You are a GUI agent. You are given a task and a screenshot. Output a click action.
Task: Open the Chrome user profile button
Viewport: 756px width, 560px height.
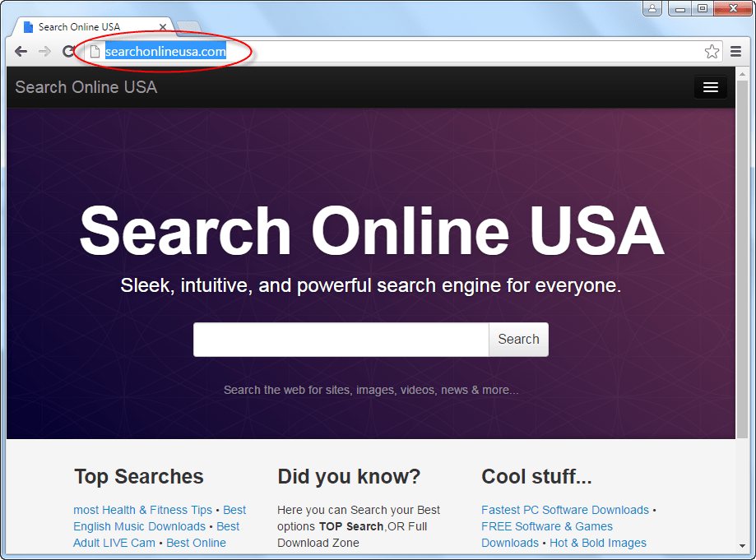652,8
